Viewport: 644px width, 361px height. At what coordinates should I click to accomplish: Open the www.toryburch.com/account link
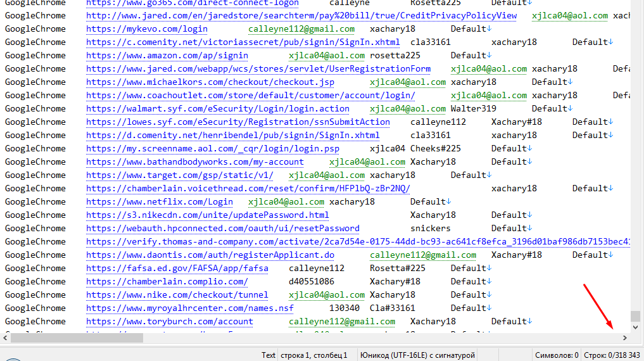(x=169, y=322)
